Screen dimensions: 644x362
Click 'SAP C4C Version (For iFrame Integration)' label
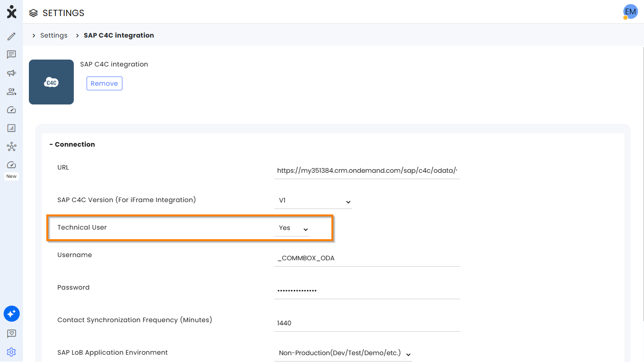pos(127,200)
